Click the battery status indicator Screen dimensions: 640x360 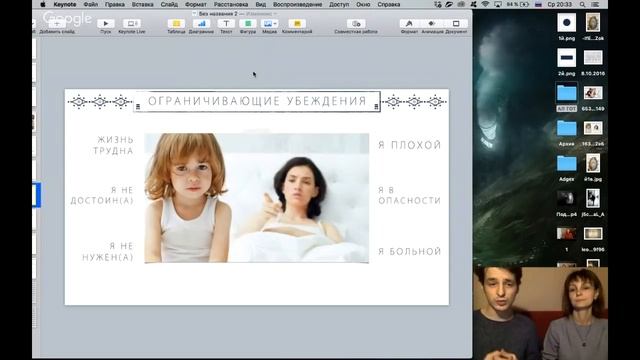pyautogui.click(x=518, y=4)
